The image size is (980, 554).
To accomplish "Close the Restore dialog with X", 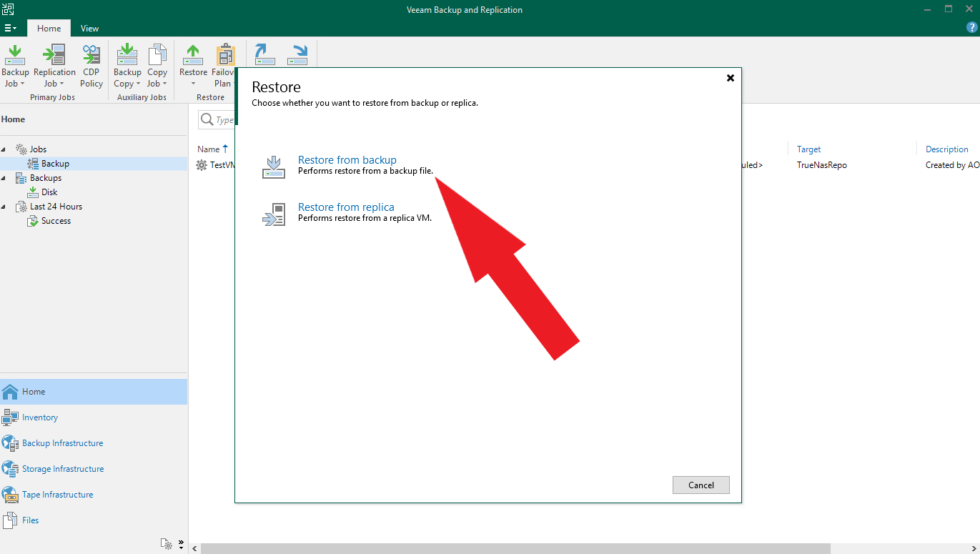I will pos(731,78).
